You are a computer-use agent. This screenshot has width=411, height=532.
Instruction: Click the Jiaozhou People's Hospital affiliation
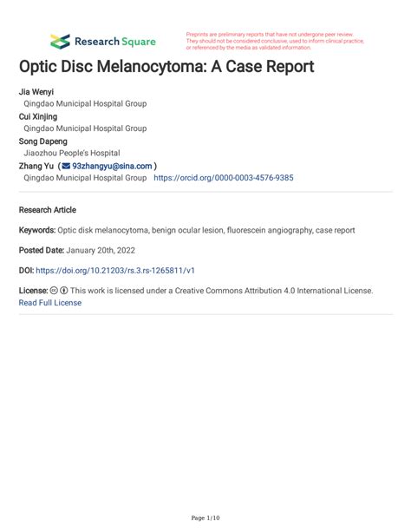point(72,153)
